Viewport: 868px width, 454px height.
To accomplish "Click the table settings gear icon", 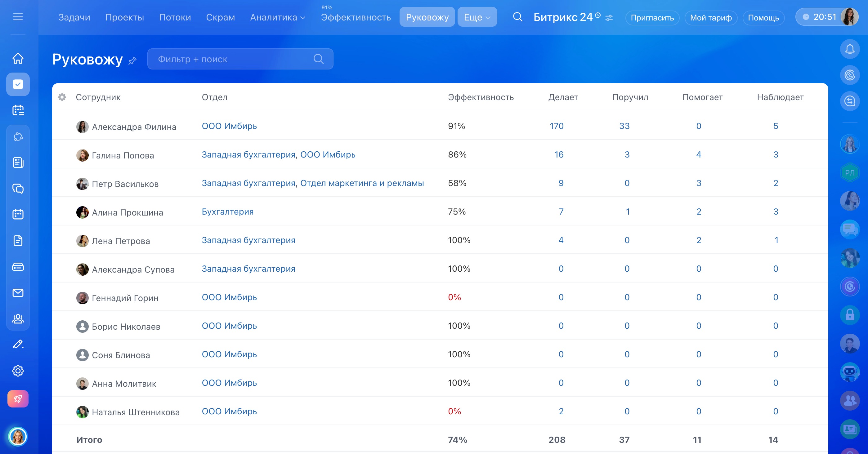I will click(x=62, y=97).
